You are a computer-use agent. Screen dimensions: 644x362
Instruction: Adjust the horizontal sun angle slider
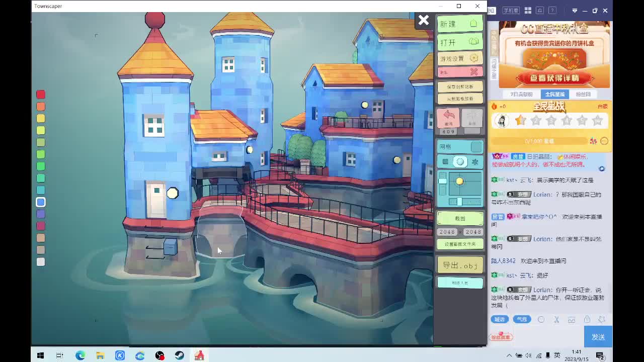[464, 202]
